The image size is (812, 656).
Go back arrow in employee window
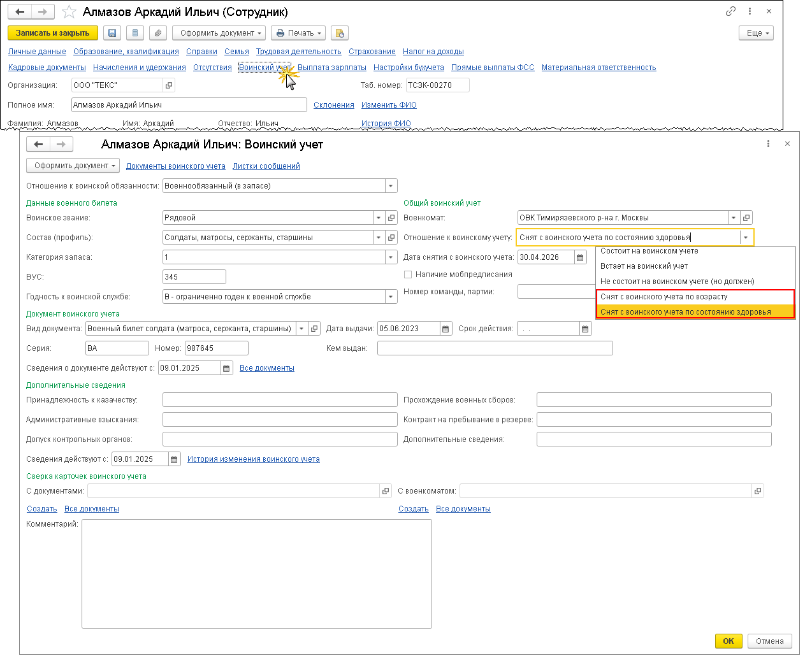coord(20,12)
